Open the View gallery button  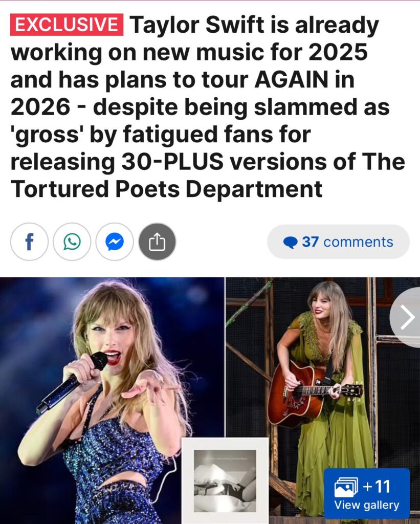pos(366,493)
